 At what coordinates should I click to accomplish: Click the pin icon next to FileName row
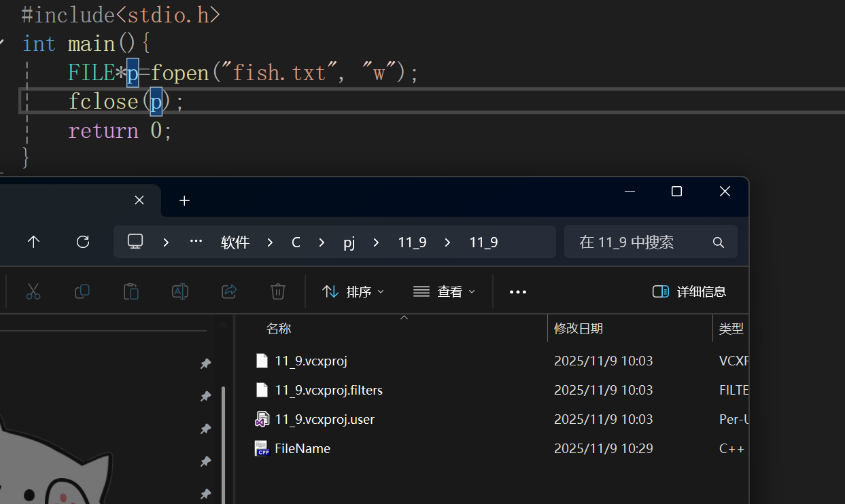pos(205,461)
